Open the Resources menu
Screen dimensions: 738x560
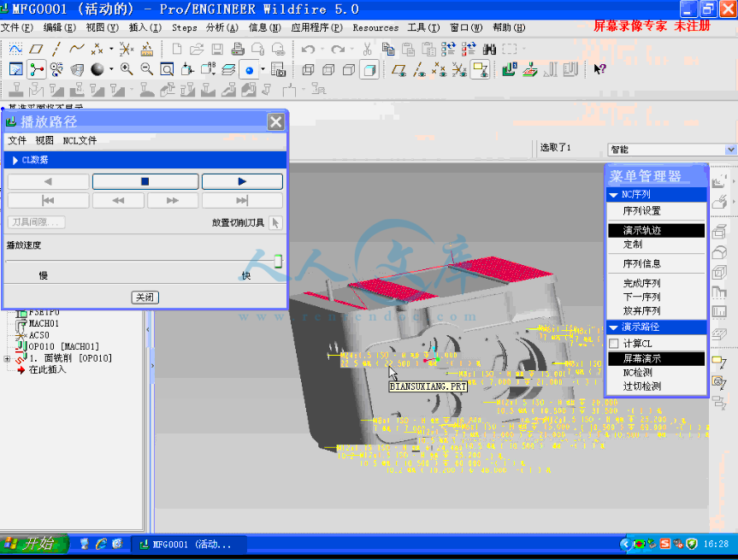(375, 27)
